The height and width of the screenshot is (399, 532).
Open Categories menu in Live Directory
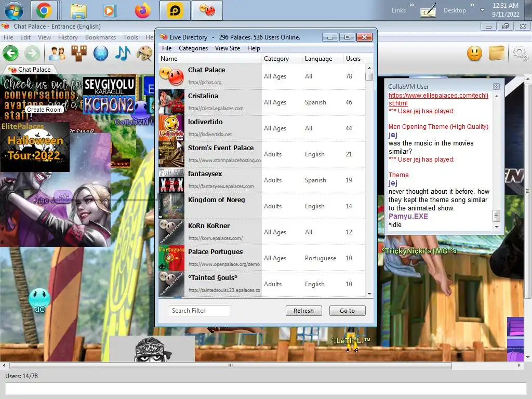tap(193, 48)
